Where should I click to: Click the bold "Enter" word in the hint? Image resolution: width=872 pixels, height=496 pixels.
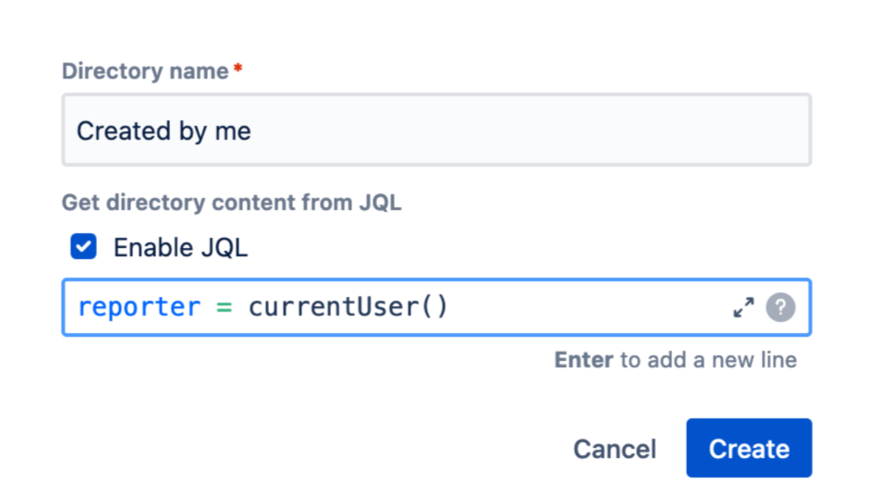tap(584, 360)
